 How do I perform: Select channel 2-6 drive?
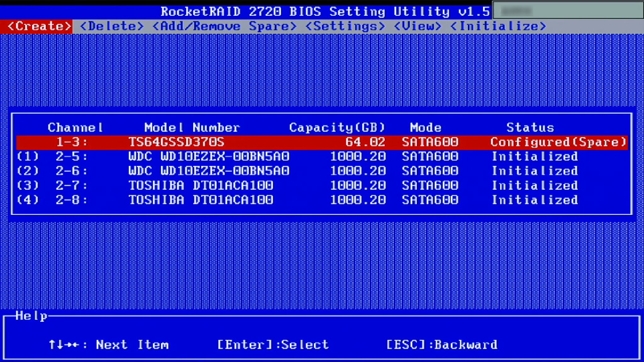pyautogui.click(x=322, y=171)
